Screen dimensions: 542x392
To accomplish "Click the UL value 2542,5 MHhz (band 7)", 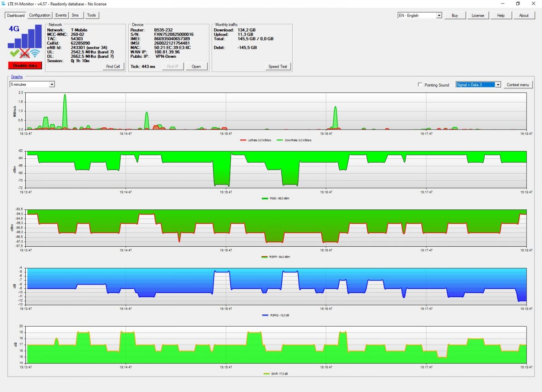I will tap(92, 52).
